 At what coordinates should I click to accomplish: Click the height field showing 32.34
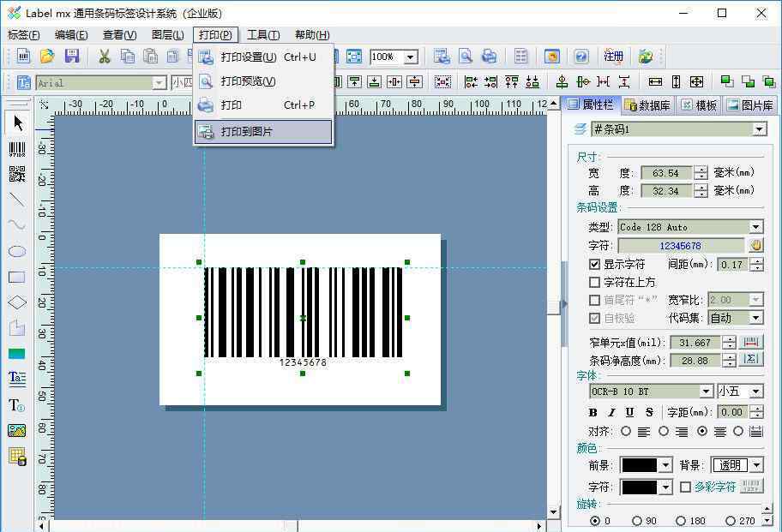pyautogui.click(x=665, y=191)
